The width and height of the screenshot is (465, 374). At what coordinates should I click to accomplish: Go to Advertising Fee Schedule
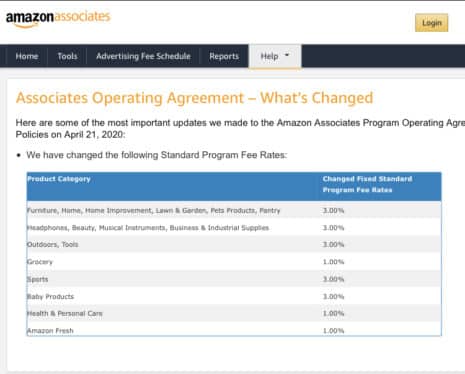(143, 56)
